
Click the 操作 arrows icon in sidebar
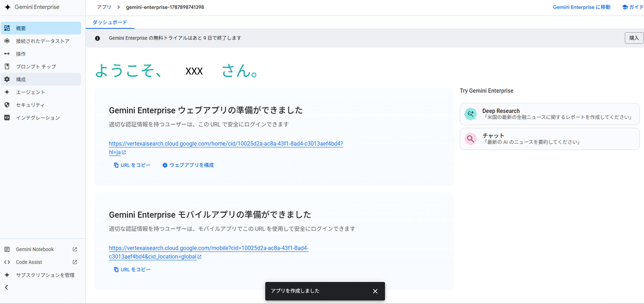pyautogui.click(x=7, y=54)
